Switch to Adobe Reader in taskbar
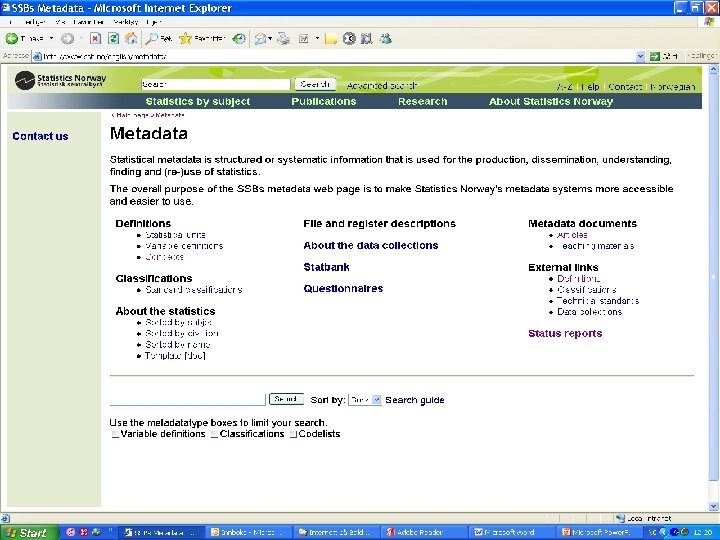720x540 pixels. tap(422, 533)
